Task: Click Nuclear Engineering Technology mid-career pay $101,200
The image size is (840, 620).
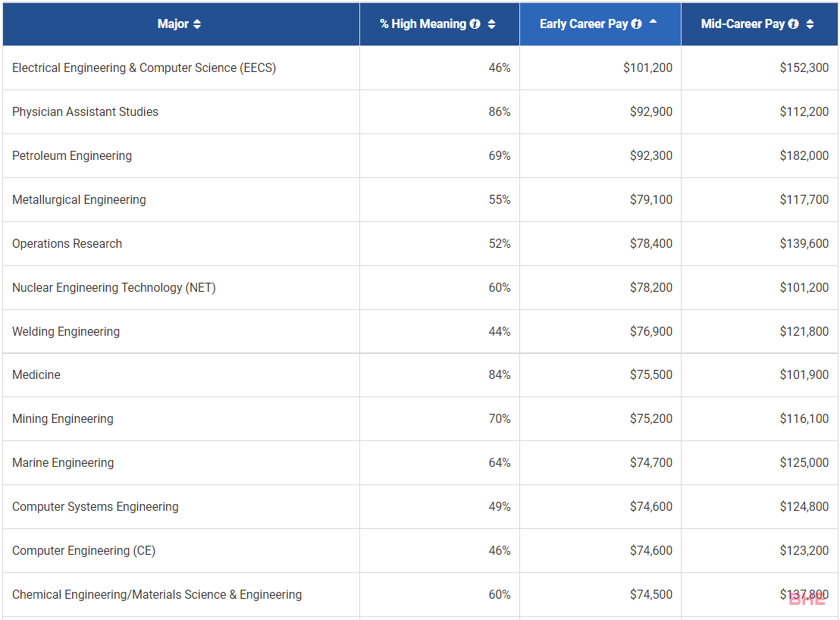Action: tap(804, 287)
